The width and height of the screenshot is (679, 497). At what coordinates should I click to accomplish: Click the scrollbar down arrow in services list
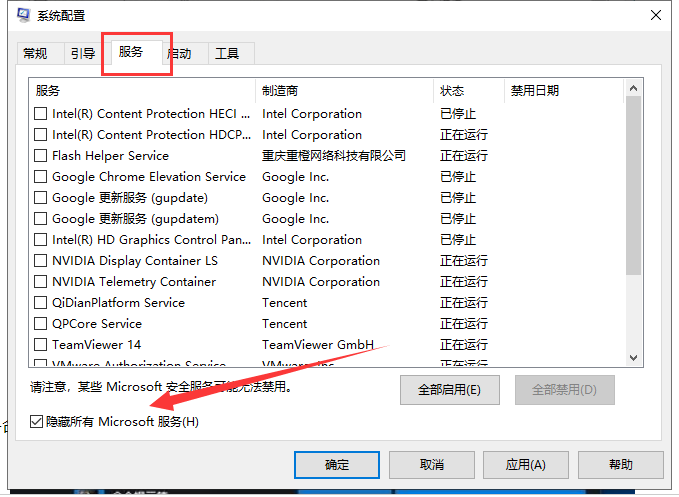pos(633,358)
